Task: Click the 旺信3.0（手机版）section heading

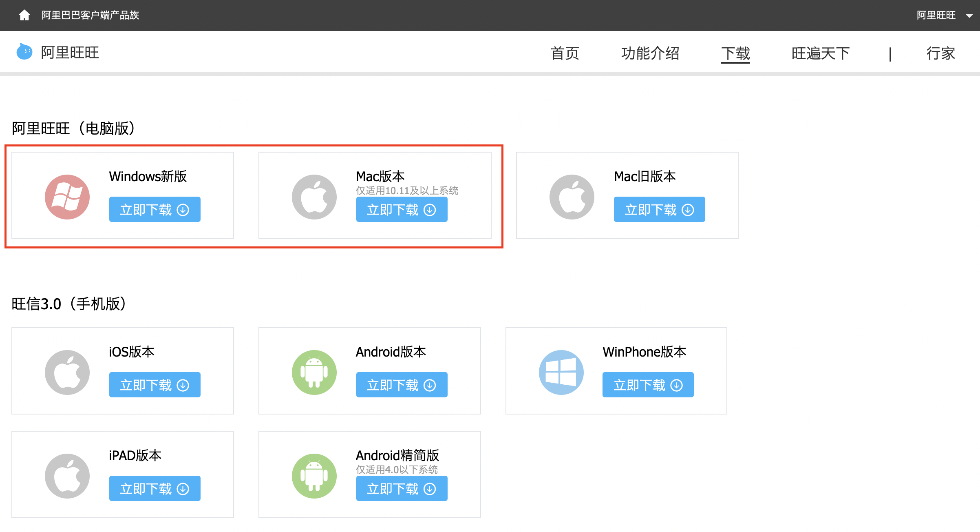Action: pyautogui.click(x=69, y=304)
